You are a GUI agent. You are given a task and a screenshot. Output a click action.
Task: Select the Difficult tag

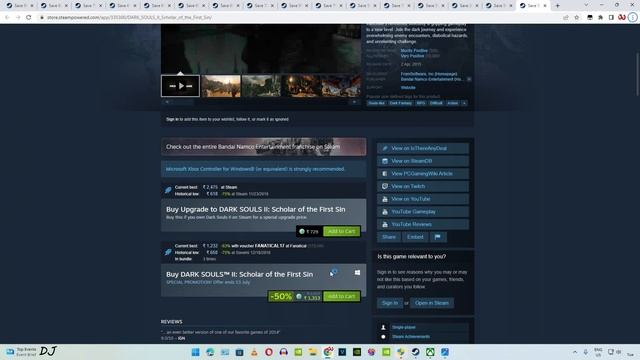tap(436, 103)
